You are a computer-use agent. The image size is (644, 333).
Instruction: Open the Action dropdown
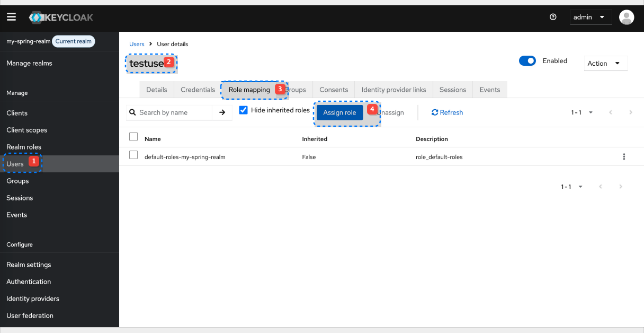click(x=605, y=63)
